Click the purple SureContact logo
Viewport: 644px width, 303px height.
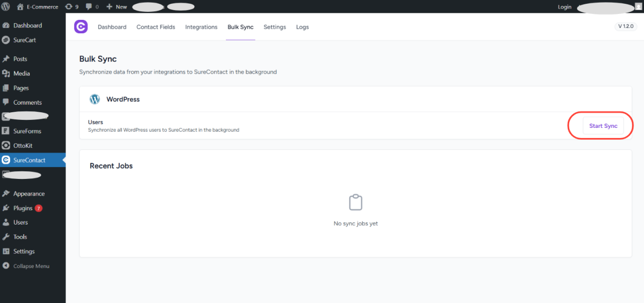(80, 26)
